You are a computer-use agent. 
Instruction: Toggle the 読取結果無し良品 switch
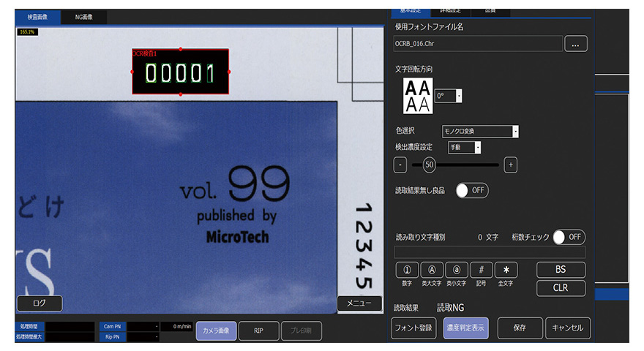(x=472, y=190)
